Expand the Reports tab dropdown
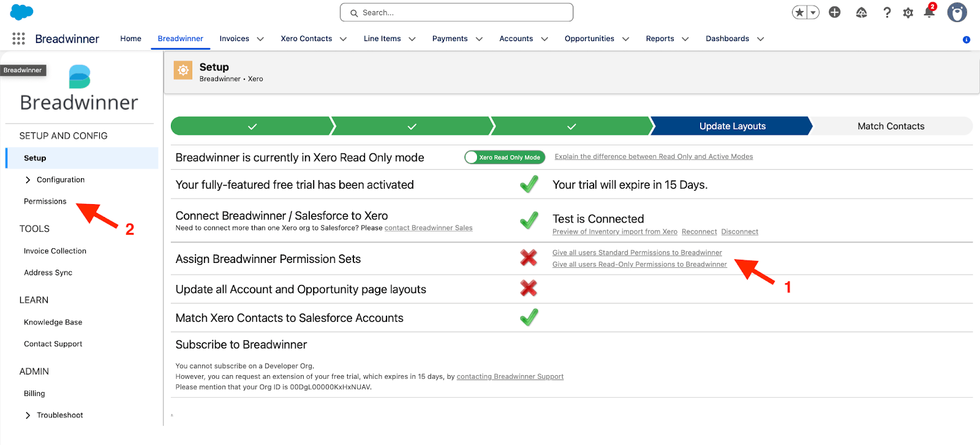 pyautogui.click(x=685, y=39)
